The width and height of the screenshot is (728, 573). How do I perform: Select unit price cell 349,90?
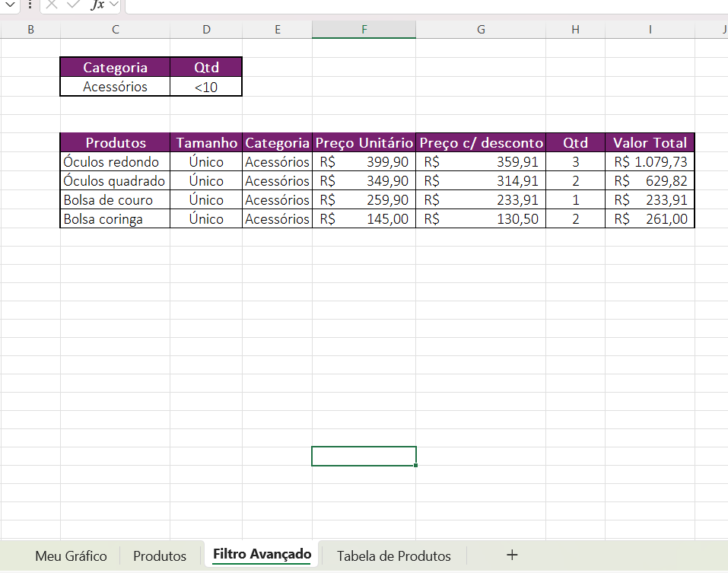pos(364,180)
